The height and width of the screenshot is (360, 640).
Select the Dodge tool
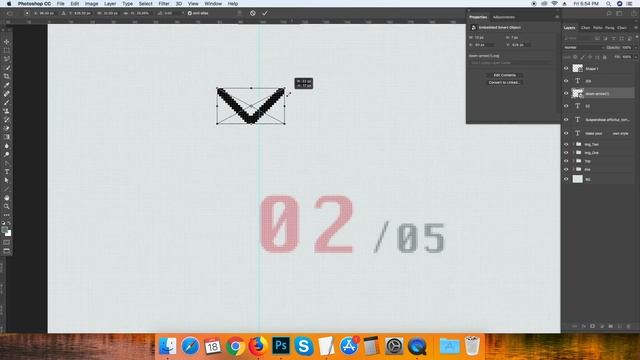[x=7, y=154]
